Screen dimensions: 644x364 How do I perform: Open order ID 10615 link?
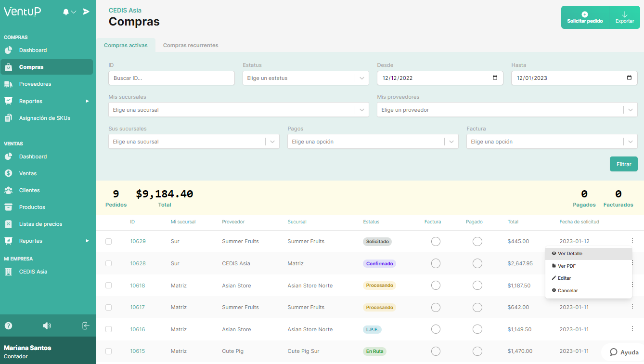(138, 351)
